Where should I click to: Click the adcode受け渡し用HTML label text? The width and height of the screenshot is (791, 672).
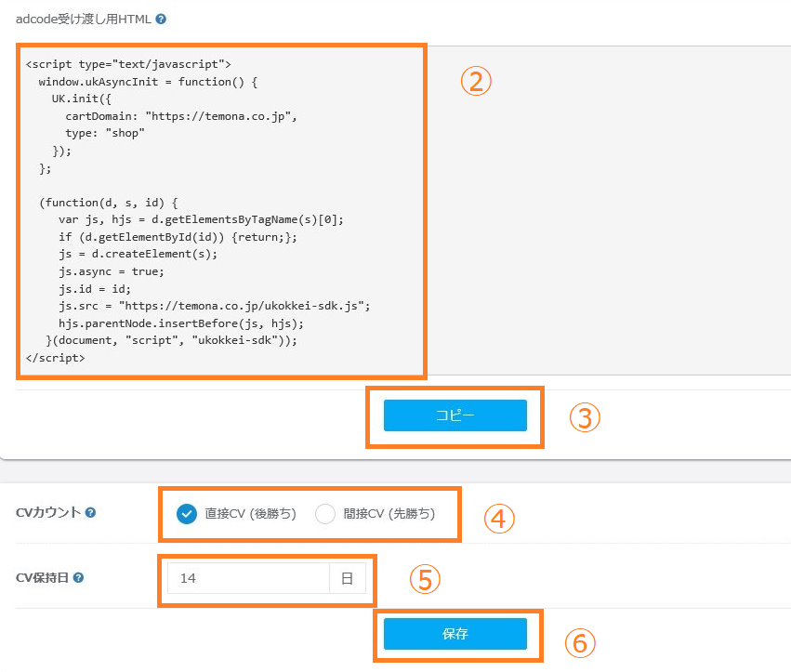(x=84, y=20)
